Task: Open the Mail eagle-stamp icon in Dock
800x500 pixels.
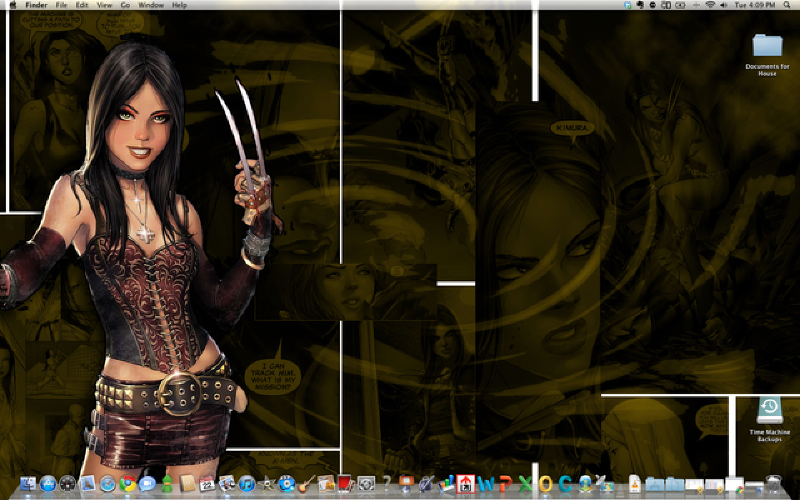Action: click(x=88, y=483)
